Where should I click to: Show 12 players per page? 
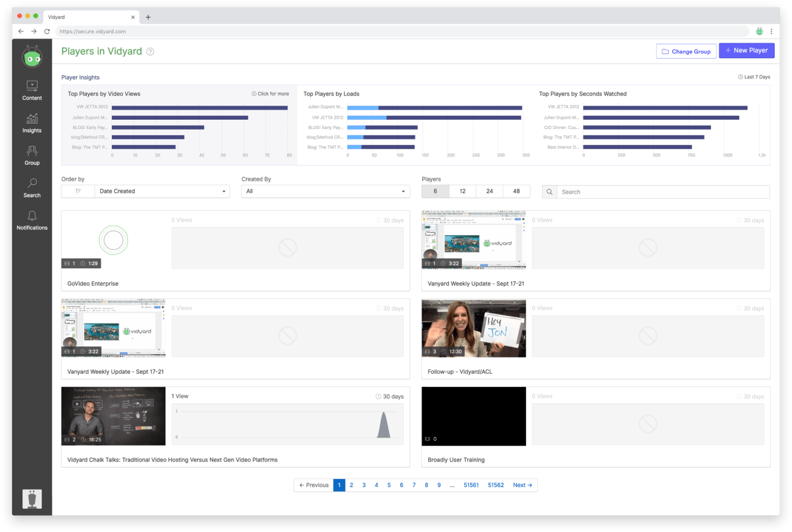tap(463, 191)
